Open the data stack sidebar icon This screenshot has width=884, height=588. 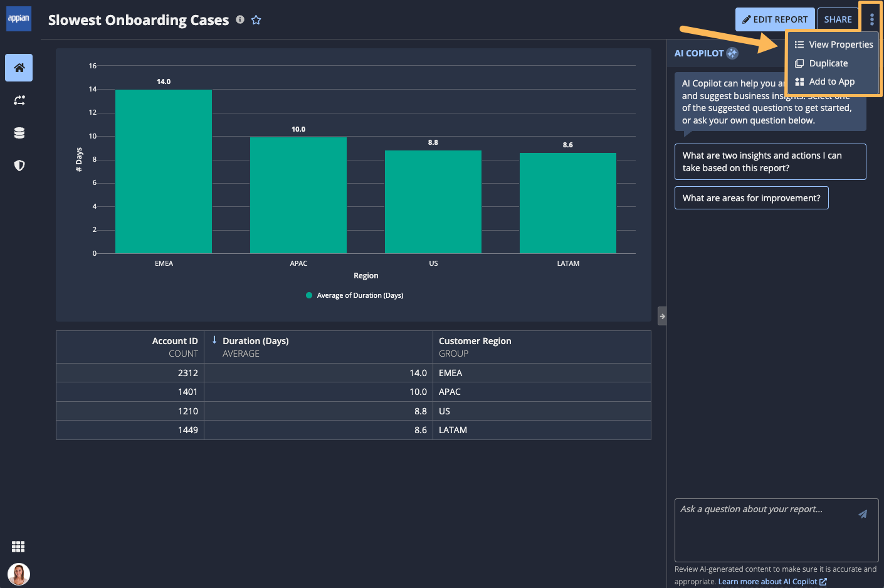19,133
